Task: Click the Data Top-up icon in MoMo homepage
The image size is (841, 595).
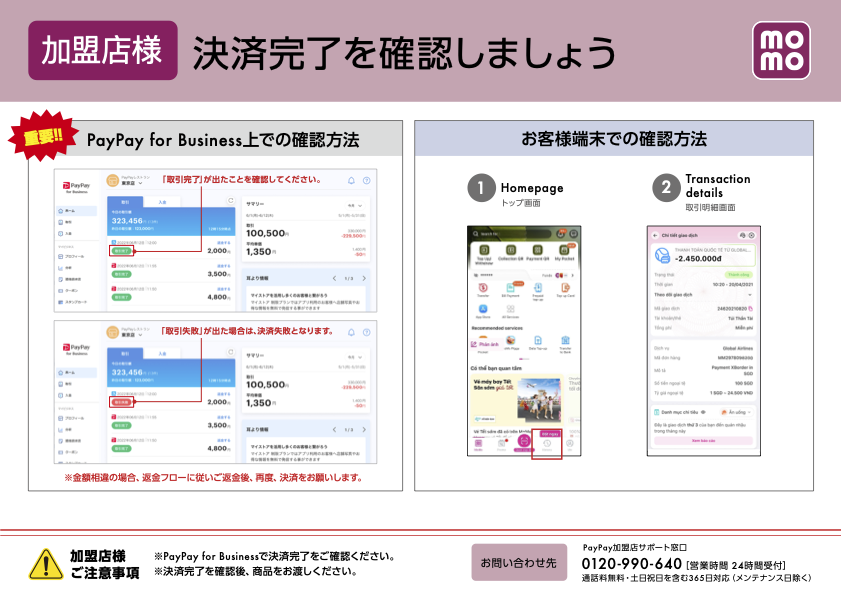Action: pos(538,340)
